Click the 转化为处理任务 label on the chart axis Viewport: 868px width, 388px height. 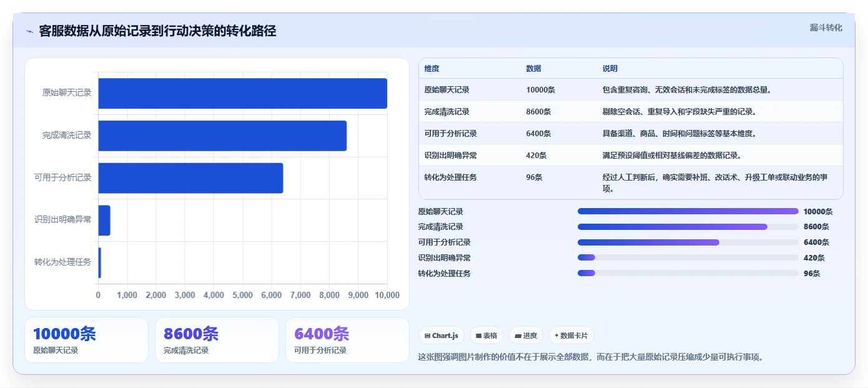tap(63, 262)
